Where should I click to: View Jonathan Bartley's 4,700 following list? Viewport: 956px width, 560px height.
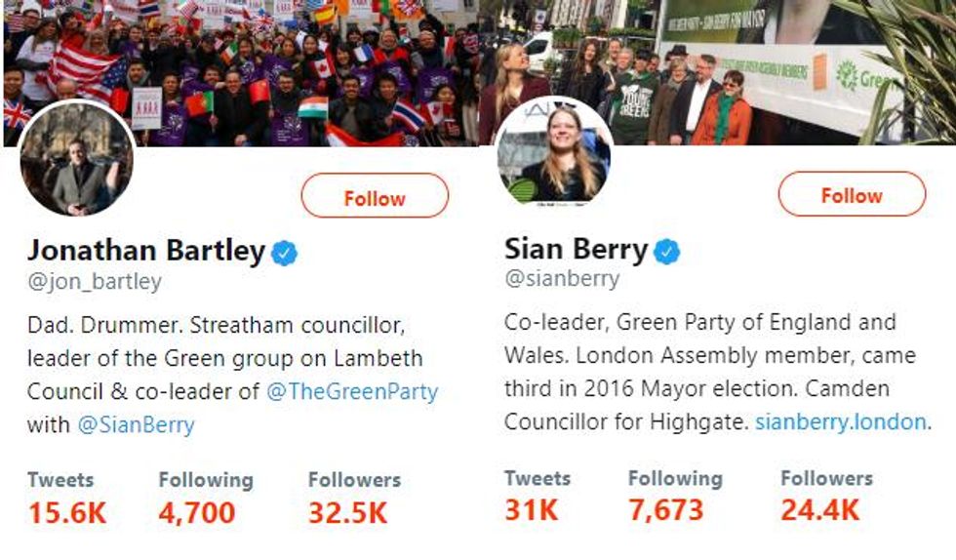click(206, 498)
